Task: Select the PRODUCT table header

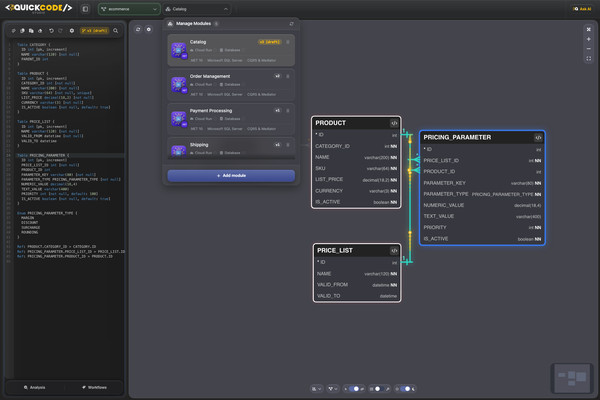Action: click(x=356, y=123)
